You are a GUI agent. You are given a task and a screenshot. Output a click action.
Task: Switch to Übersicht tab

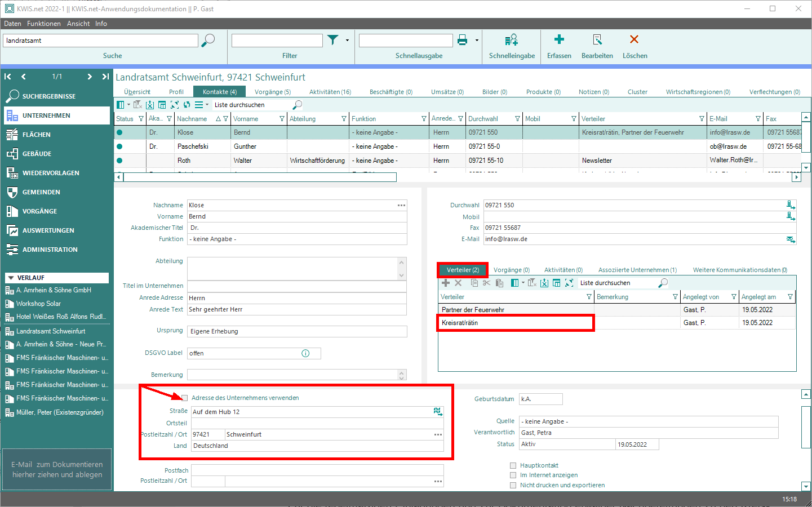(137, 92)
